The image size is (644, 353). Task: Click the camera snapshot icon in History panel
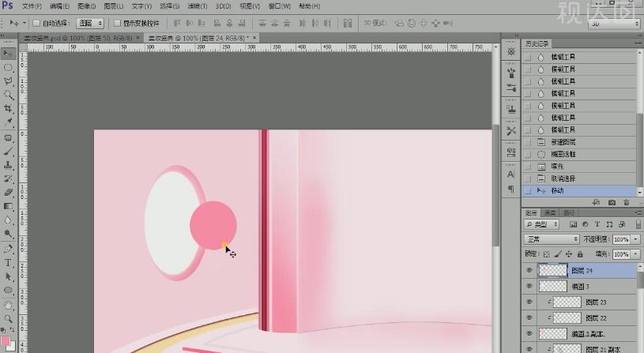point(612,203)
